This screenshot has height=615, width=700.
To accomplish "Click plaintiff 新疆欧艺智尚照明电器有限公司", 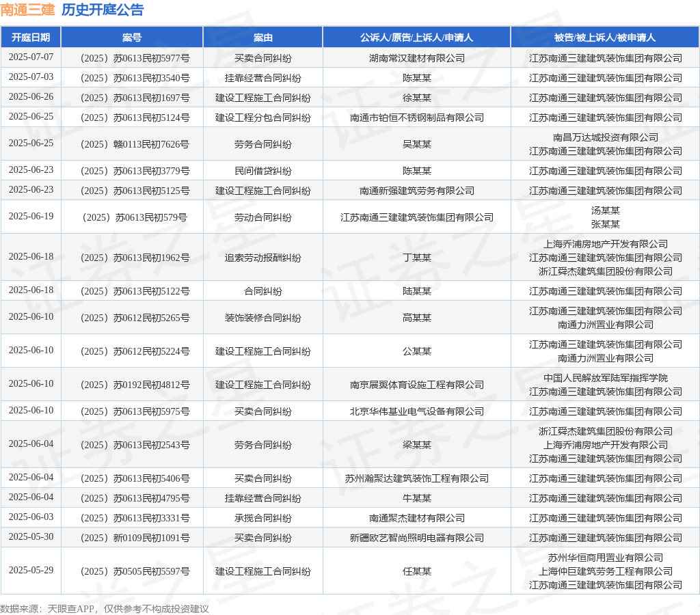I will click(x=417, y=538).
